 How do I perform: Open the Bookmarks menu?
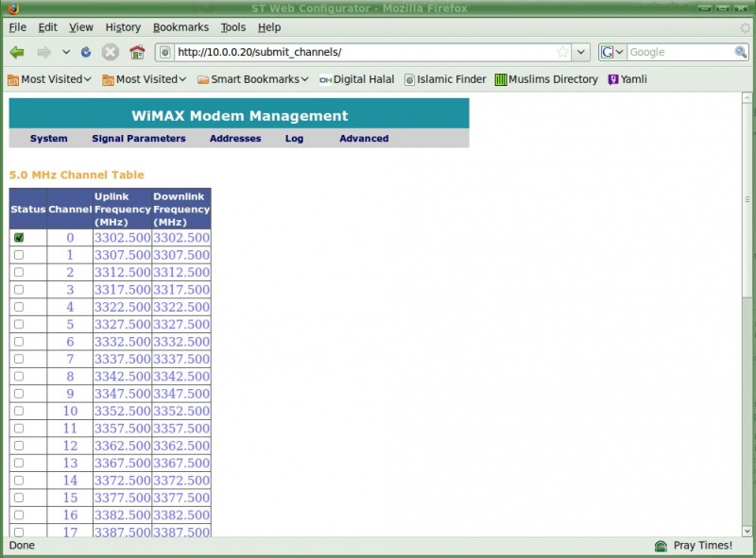(x=180, y=27)
